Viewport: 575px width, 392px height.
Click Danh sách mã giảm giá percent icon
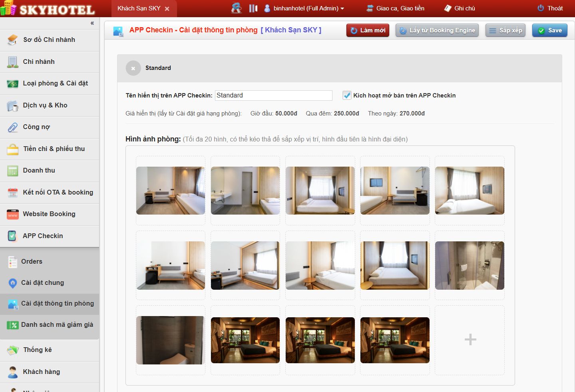coord(12,325)
